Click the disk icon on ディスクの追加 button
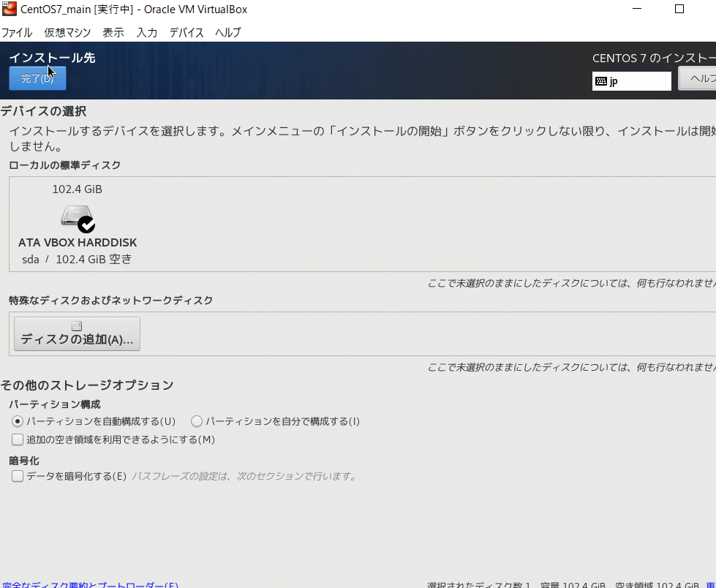 [x=77, y=326]
